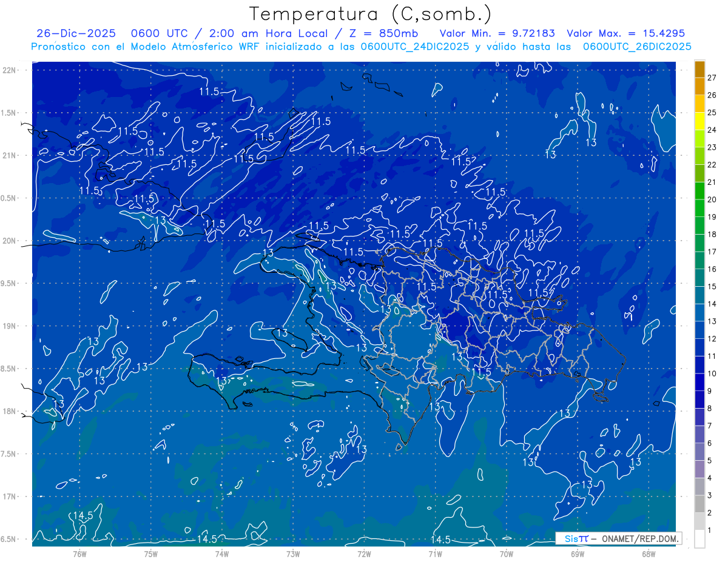
Task: Click the '72W' longitude axis label
Action: point(364,554)
